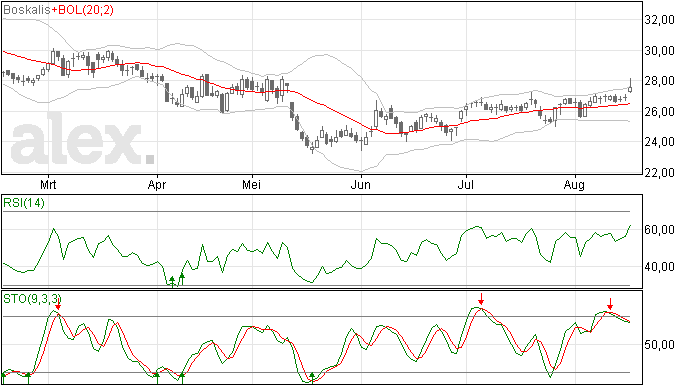Click the Jul month label

click(x=466, y=184)
